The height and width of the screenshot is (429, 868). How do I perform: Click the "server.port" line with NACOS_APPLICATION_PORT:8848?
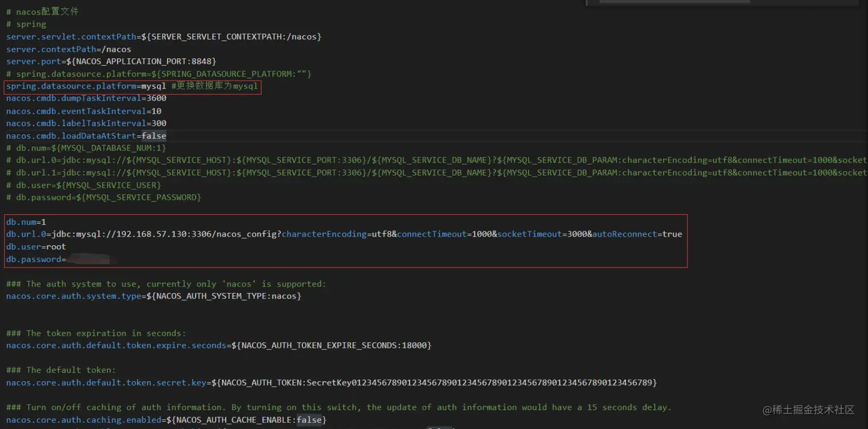[111, 61]
